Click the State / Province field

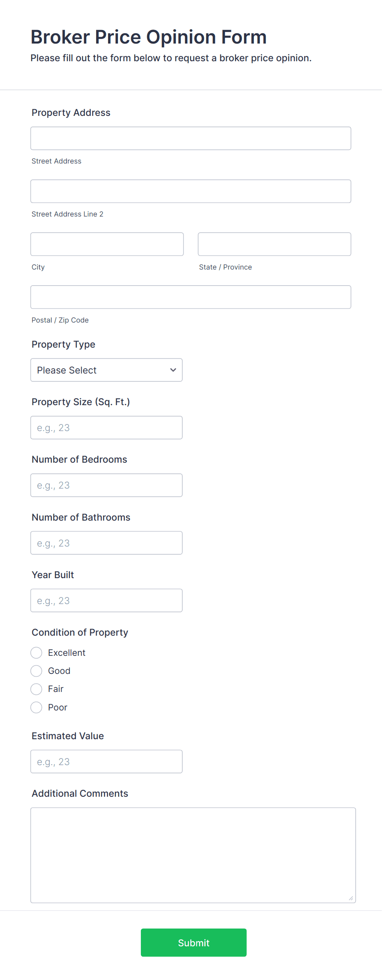click(274, 244)
